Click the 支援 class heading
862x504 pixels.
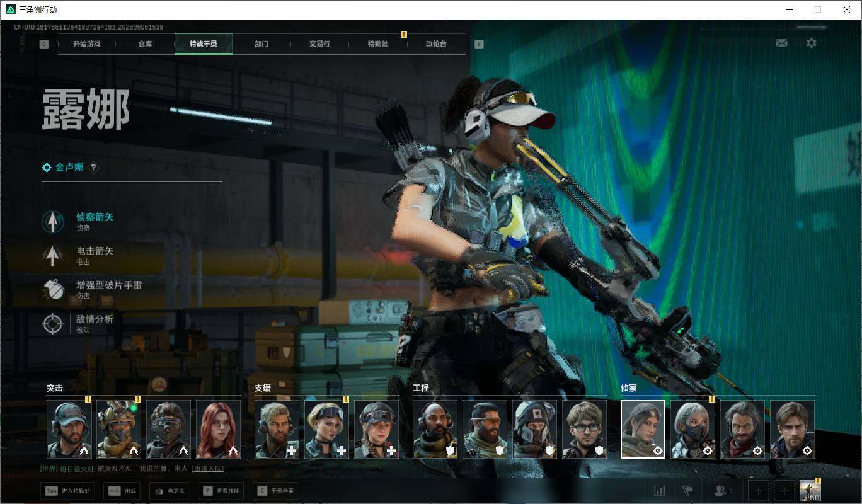(x=263, y=388)
